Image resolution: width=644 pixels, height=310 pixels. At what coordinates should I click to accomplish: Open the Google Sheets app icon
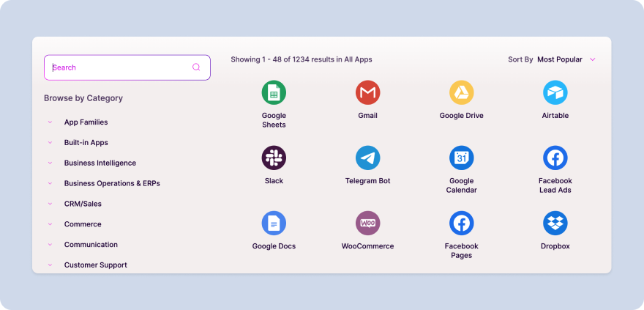point(274,93)
